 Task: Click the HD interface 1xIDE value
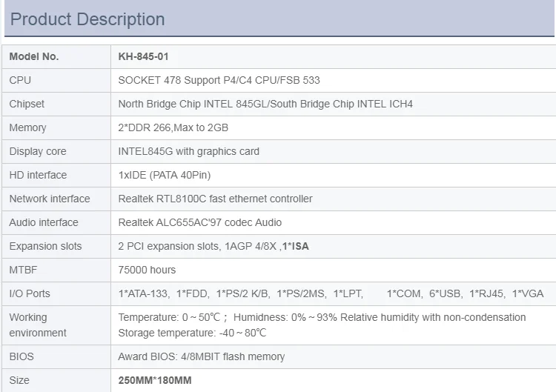[x=164, y=175]
